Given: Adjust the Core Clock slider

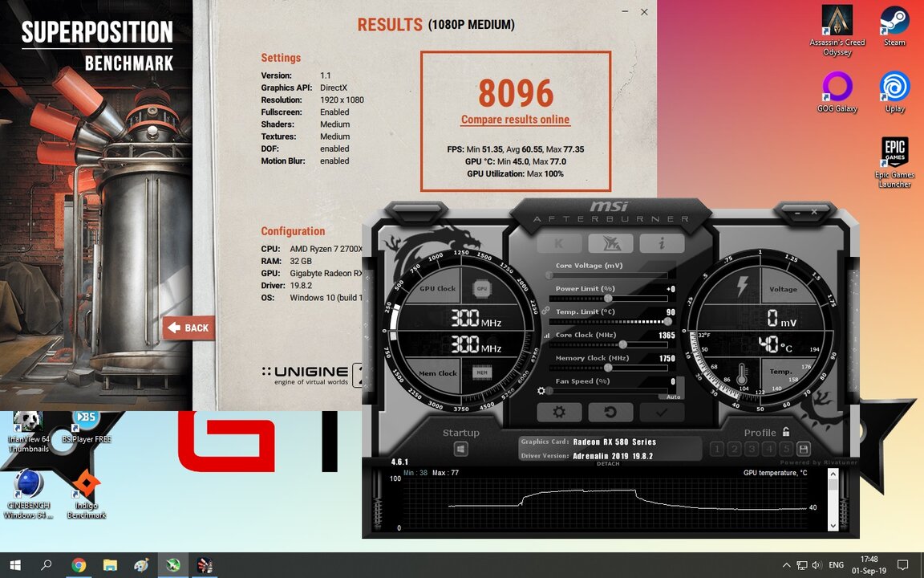Looking at the screenshot, I should click(608, 344).
